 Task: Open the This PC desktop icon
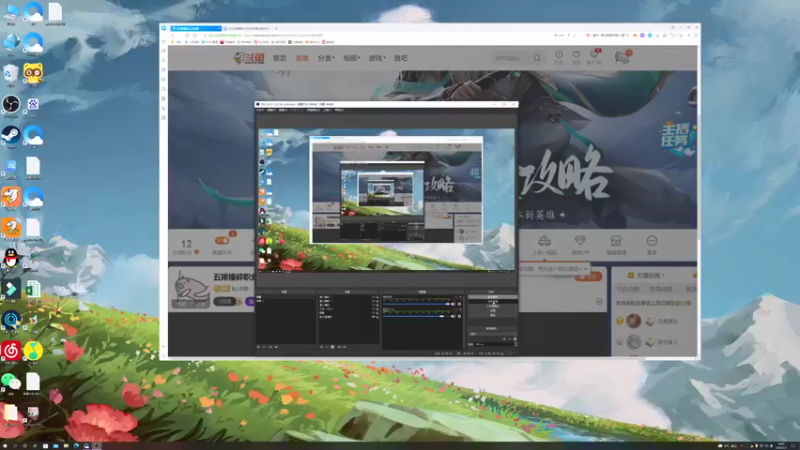[x=11, y=12]
